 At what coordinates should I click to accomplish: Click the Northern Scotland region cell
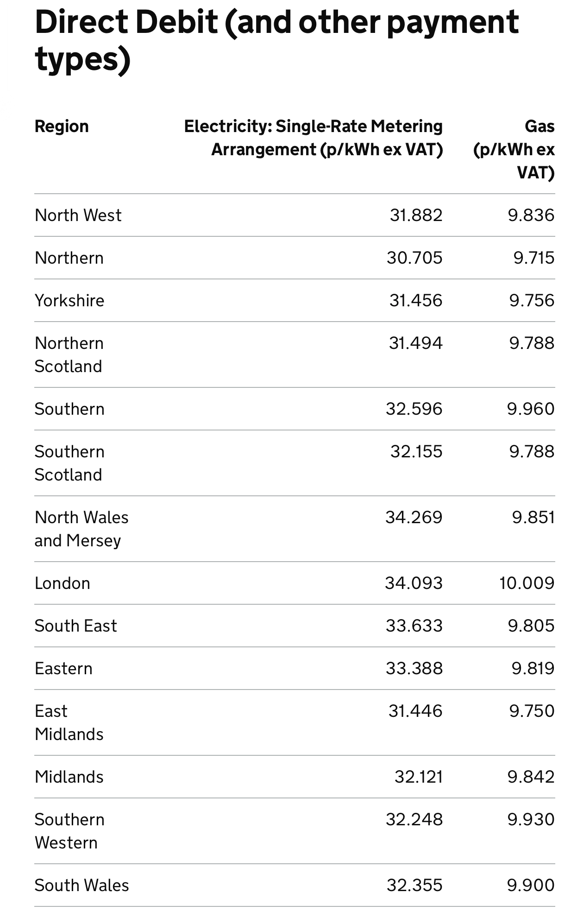(69, 355)
